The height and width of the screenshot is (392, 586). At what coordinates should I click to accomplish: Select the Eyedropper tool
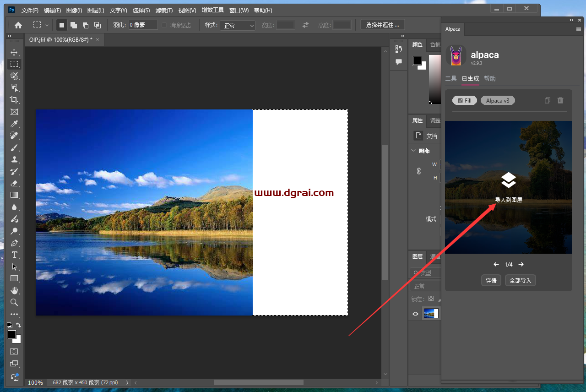[14, 124]
